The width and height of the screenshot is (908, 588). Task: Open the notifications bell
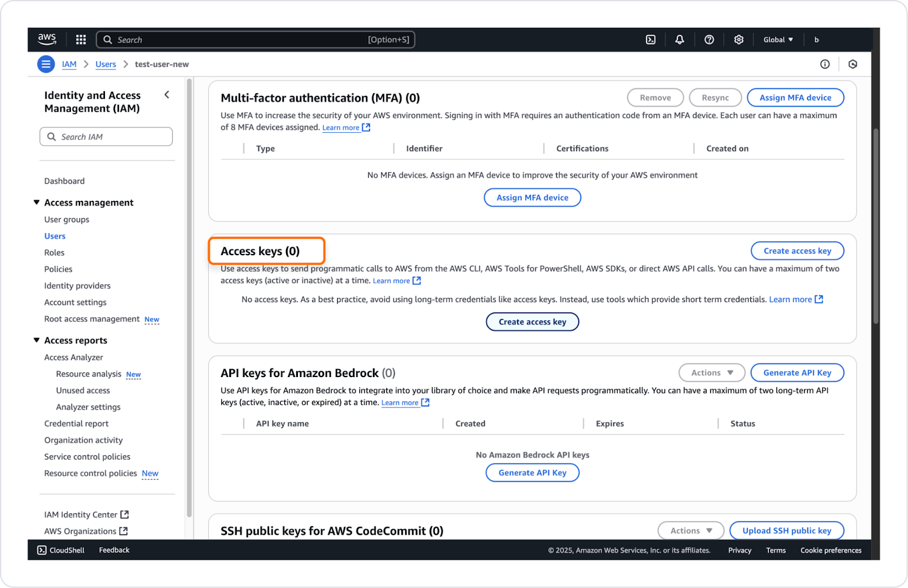click(679, 40)
